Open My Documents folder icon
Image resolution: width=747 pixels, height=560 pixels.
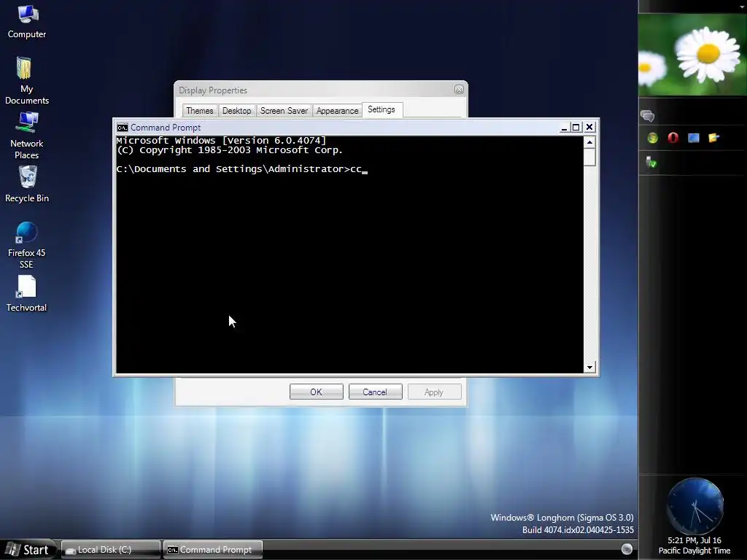point(27,80)
